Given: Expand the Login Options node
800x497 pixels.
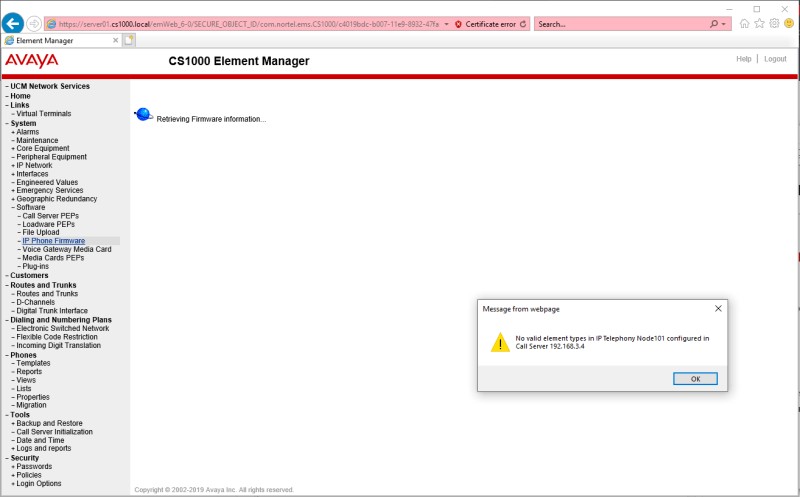Looking at the screenshot, I should click(13, 484).
